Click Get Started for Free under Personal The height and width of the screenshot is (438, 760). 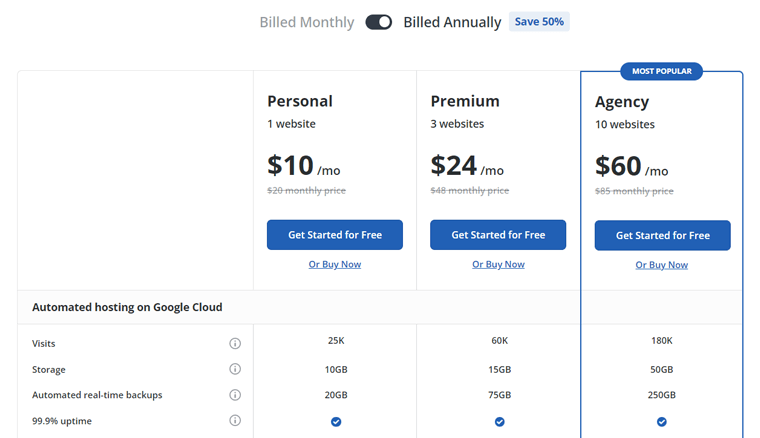coord(335,235)
